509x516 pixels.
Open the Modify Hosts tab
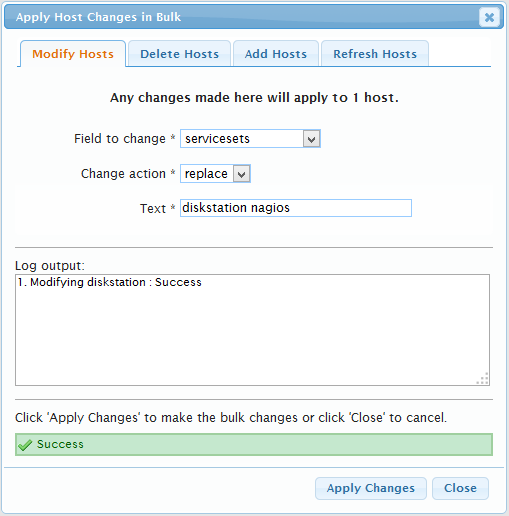point(73,54)
